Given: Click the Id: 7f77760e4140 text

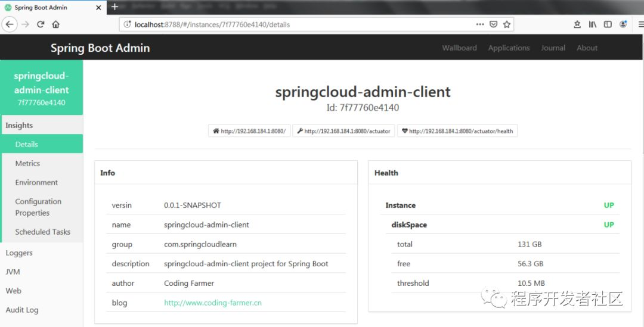Looking at the screenshot, I should (363, 108).
